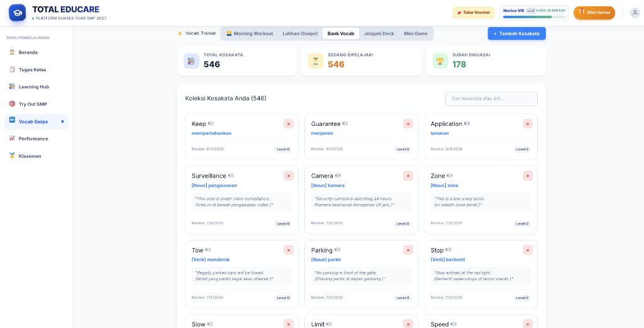Image resolution: width=644 pixels, height=328 pixels.
Task: Click Level 0 badge on Camera card
Action: pos(402,224)
